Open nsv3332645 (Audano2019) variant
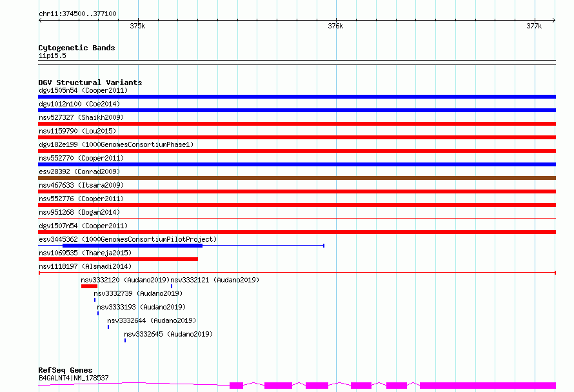This screenshot has width=574, height=392. tap(168, 334)
